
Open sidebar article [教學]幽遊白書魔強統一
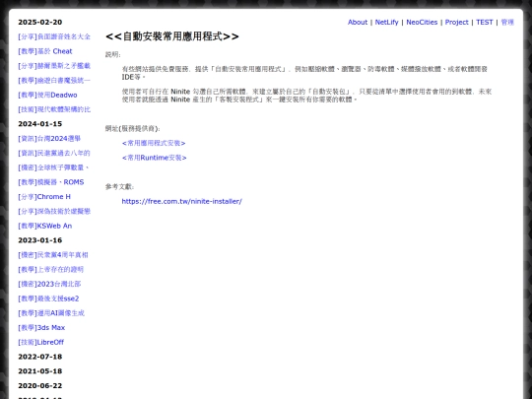(54, 81)
